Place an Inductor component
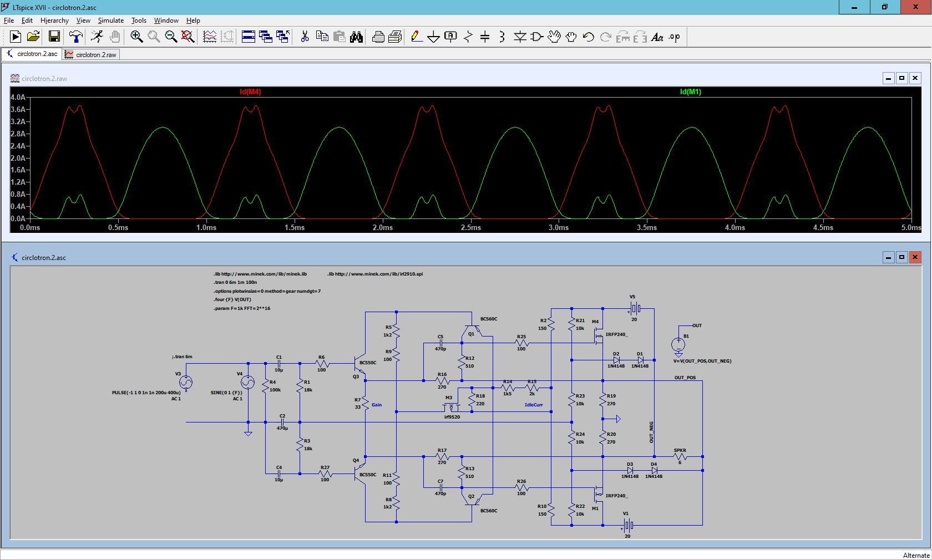The image size is (932, 560). pos(502,37)
